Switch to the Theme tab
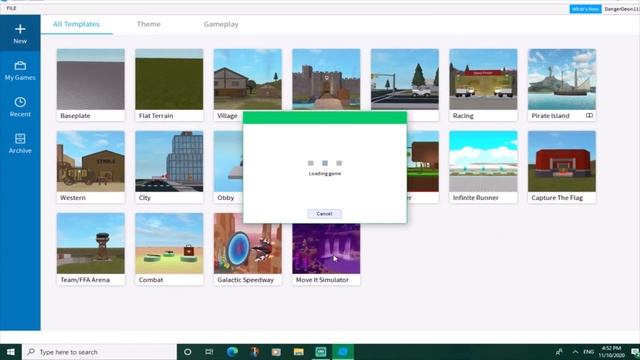Viewport: 640px width, 360px height. (149, 24)
